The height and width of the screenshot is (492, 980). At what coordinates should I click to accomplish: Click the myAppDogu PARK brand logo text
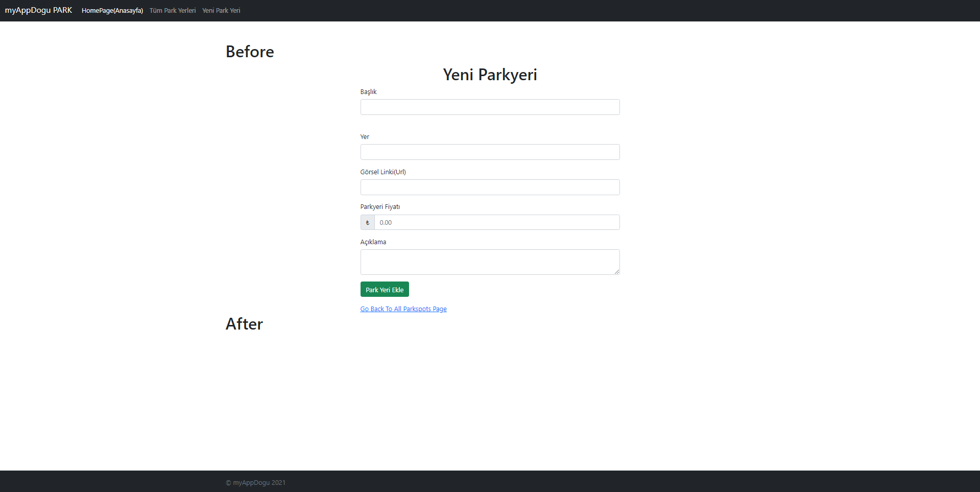[x=38, y=10]
